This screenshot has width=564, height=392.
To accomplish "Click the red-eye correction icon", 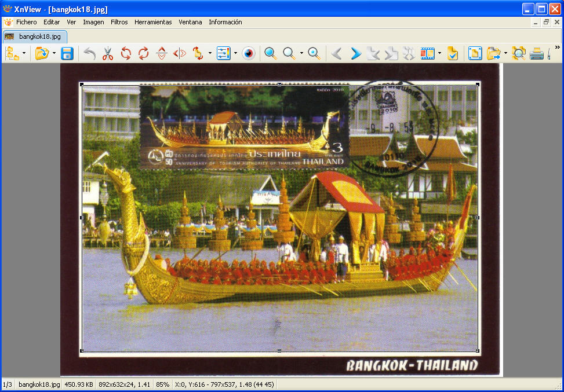I will 249,54.
